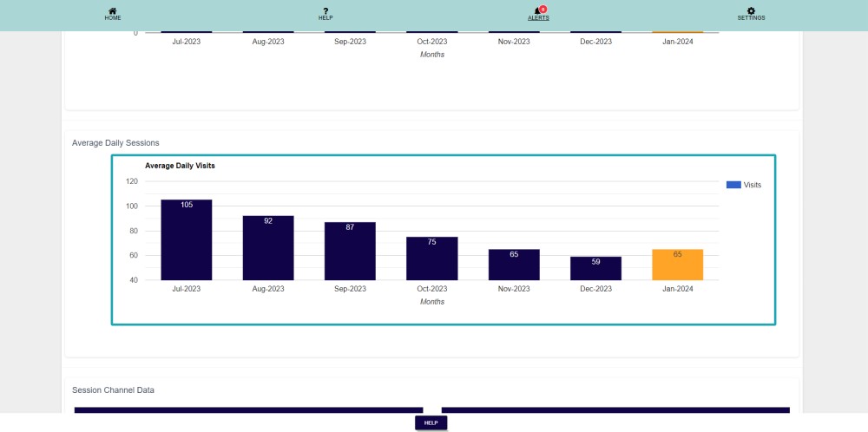Click the left Session Channel Data bar

248,409
